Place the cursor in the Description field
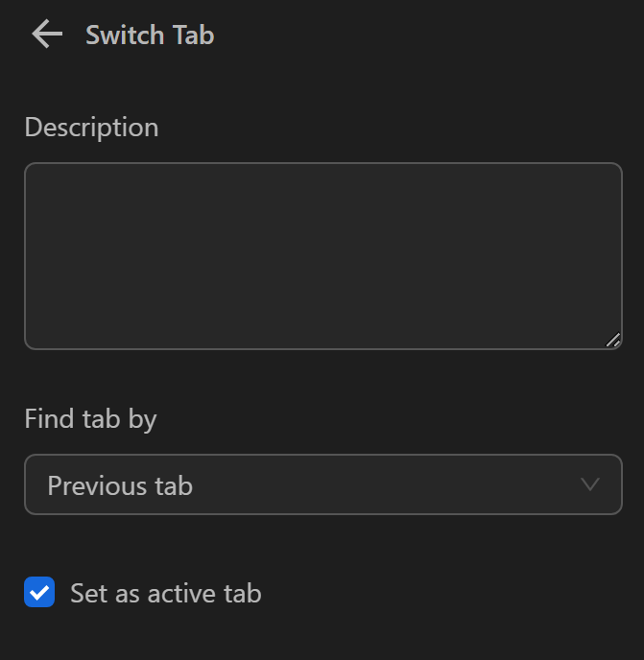 point(322,256)
